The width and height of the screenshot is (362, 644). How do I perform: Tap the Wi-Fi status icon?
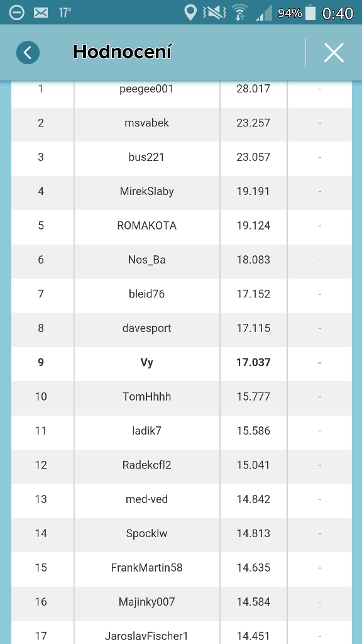point(239,13)
